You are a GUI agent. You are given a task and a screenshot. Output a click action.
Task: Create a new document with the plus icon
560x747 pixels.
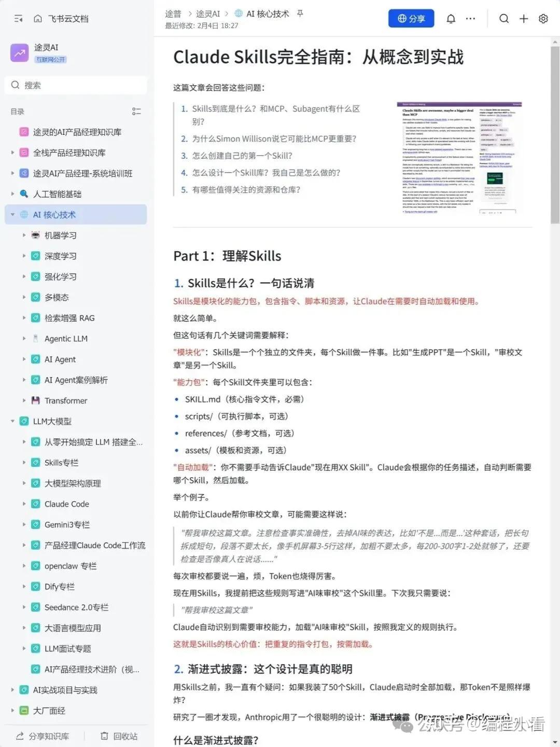tap(524, 19)
